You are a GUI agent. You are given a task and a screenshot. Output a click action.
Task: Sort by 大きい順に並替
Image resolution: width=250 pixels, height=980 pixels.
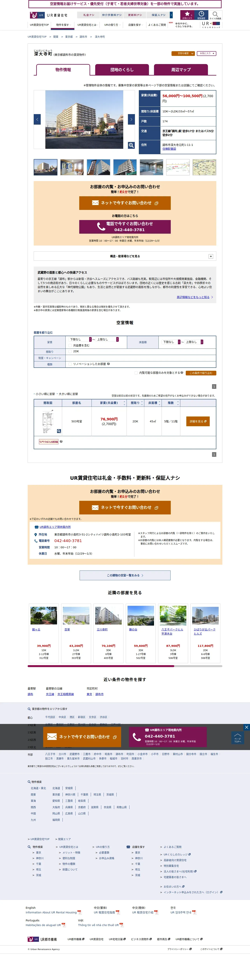coord(67,394)
